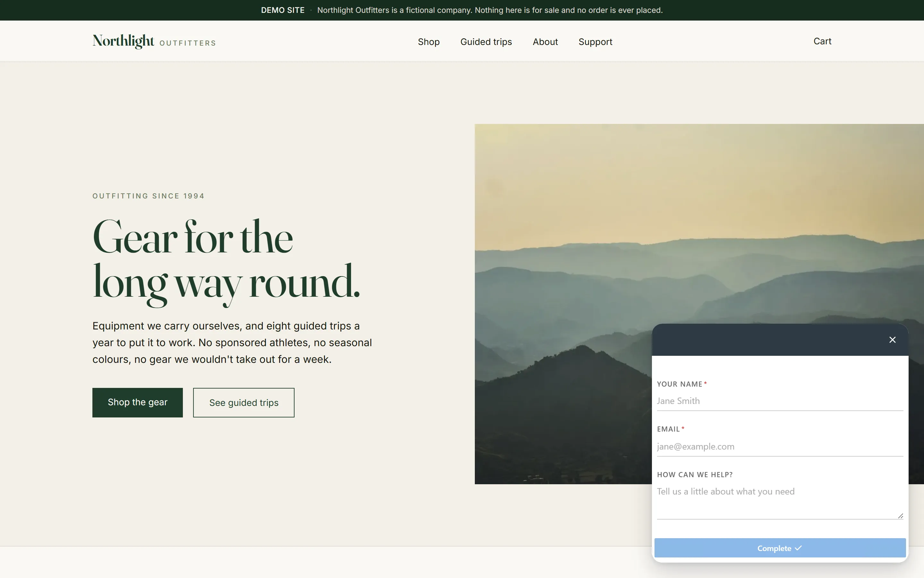
Task: Open the About page
Action: pyautogui.click(x=545, y=42)
